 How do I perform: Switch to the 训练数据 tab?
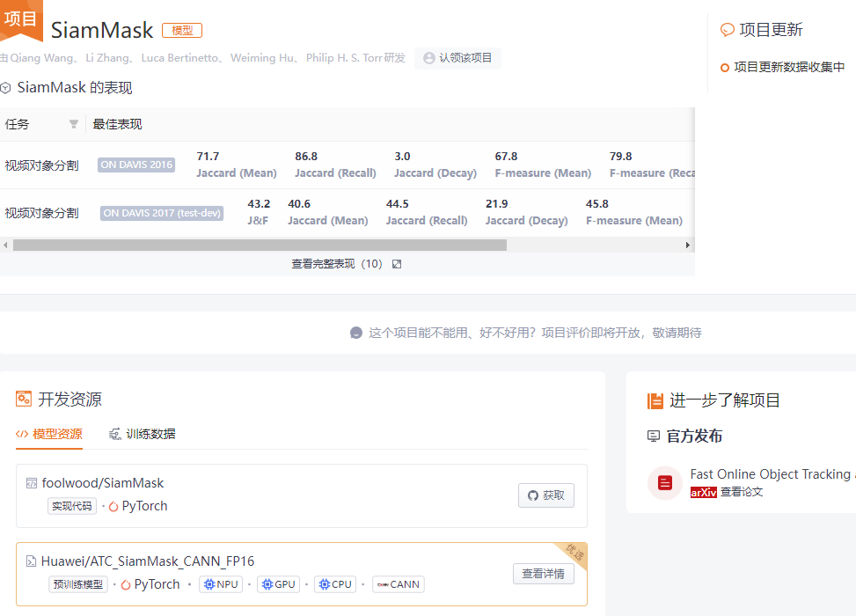pyautogui.click(x=142, y=434)
